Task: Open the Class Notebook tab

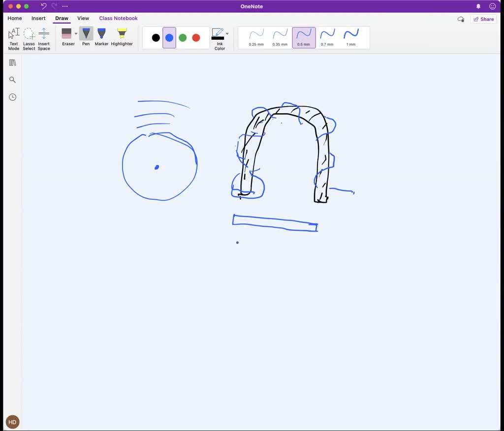Action: pos(118,18)
